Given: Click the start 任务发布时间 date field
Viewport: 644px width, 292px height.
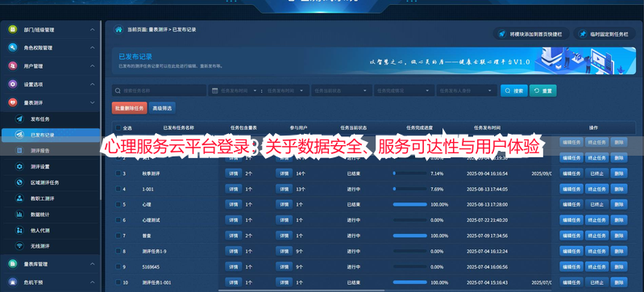Looking at the screenshot, I should coord(234,90).
